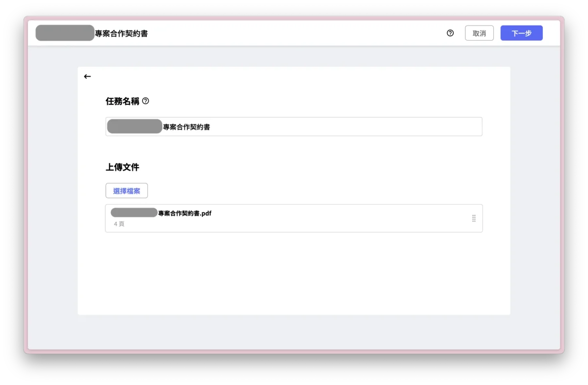This screenshot has height=385, width=588.
Task: Click inside the task name input field
Action: point(294,126)
